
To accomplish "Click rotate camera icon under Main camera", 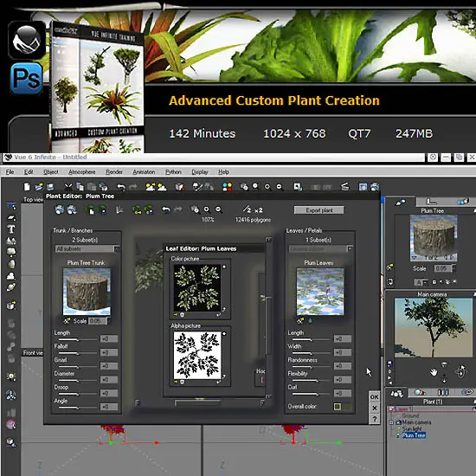I will [x=460, y=371].
